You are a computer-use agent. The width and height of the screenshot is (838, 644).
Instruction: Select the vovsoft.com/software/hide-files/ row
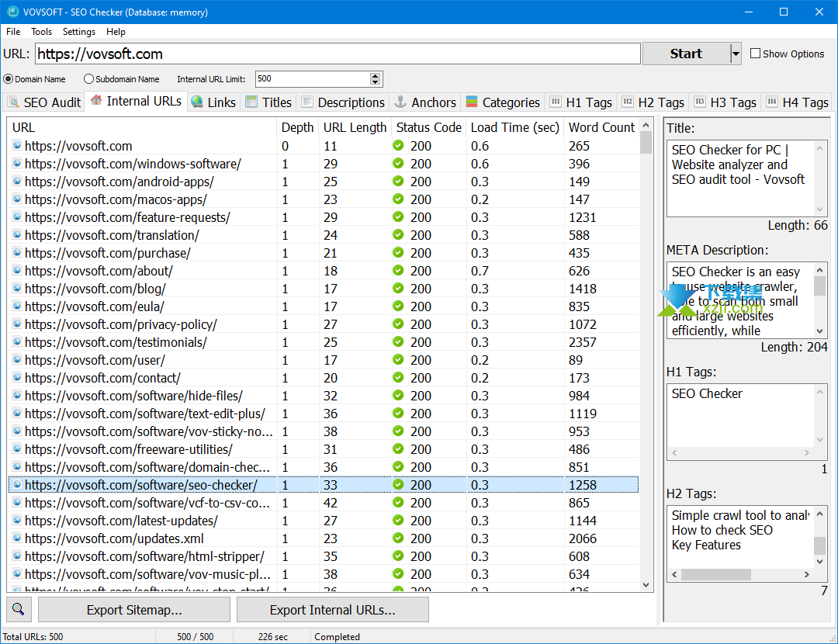point(324,396)
